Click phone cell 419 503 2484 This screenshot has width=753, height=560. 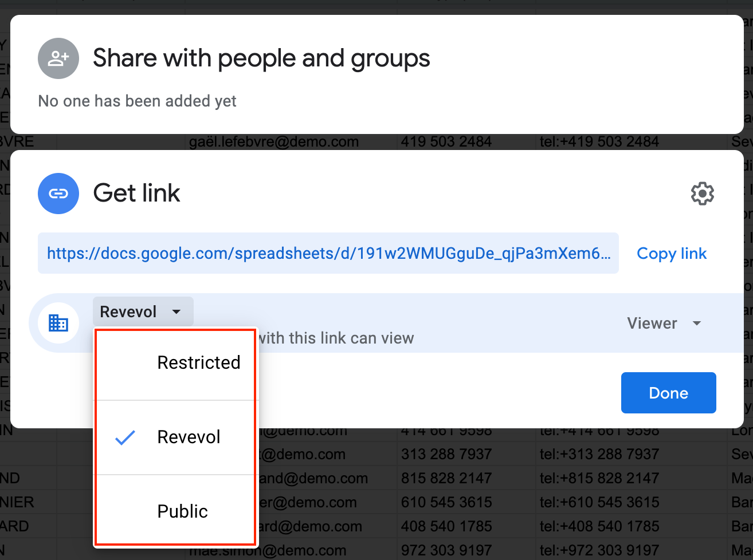tap(446, 141)
